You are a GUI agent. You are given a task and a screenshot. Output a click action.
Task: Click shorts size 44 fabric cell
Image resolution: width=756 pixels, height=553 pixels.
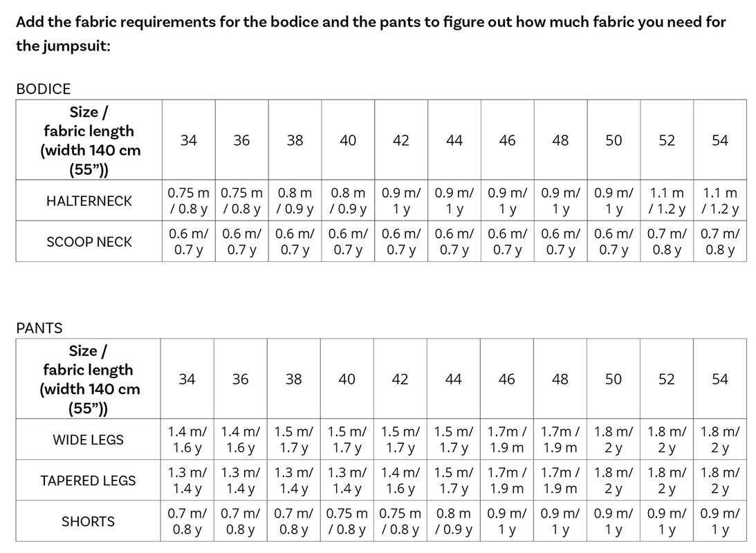(x=453, y=522)
